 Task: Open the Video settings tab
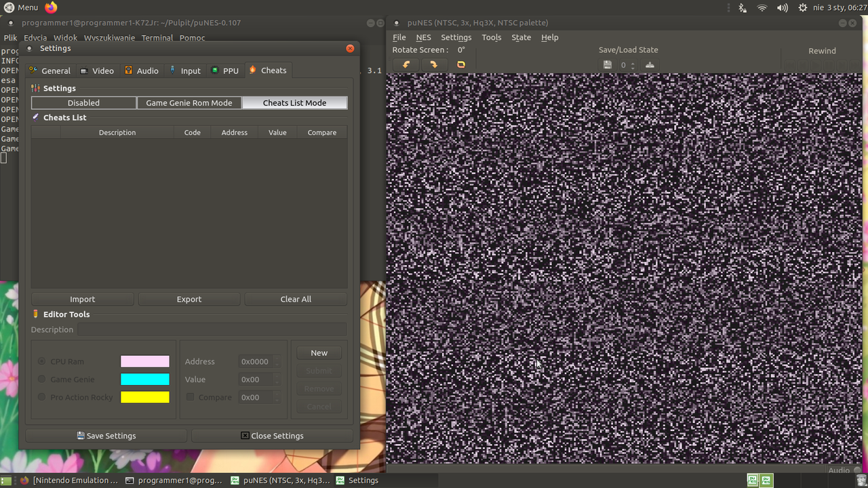pyautogui.click(x=97, y=70)
